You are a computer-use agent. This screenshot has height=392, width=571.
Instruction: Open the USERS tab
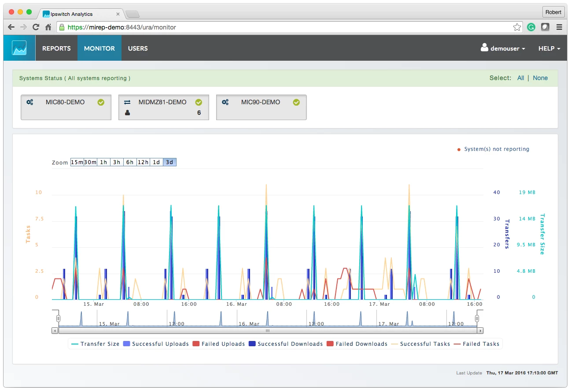[138, 48]
